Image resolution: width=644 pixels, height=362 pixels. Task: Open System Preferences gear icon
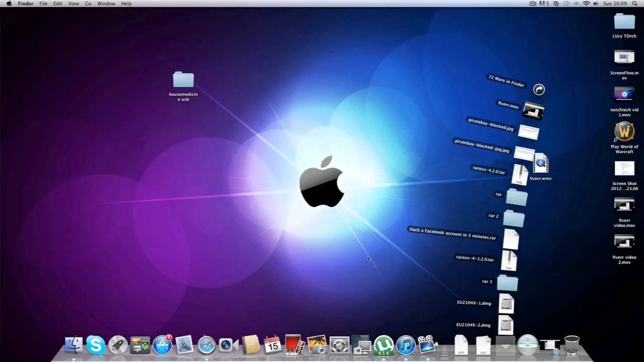pos(339,345)
